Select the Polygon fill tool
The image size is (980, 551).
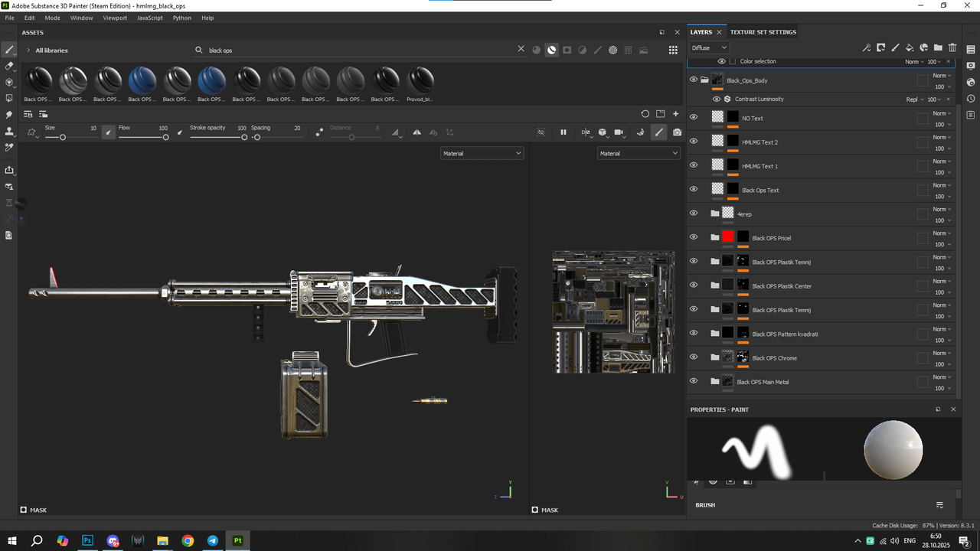point(9,98)
